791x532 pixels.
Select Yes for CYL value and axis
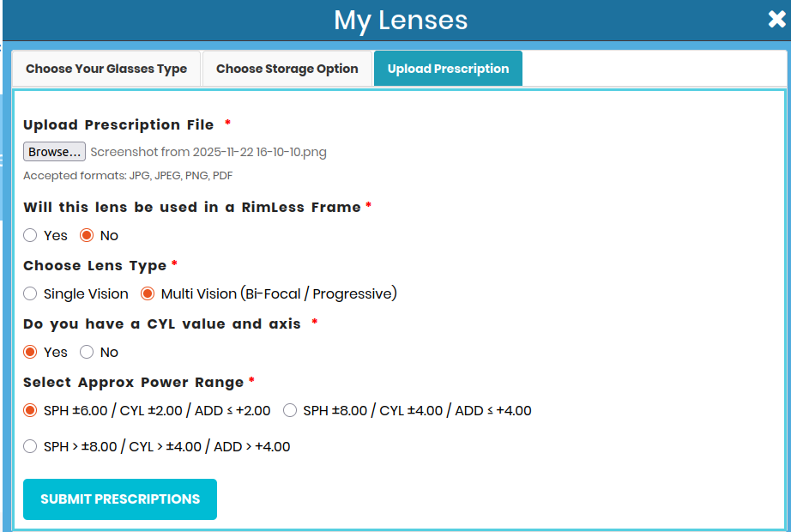coord(30,352)
